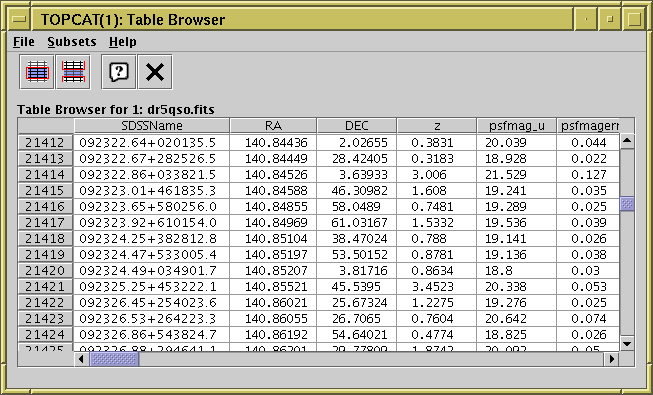Click the horizontal scrollbar thumb

[x=114, y=359]
